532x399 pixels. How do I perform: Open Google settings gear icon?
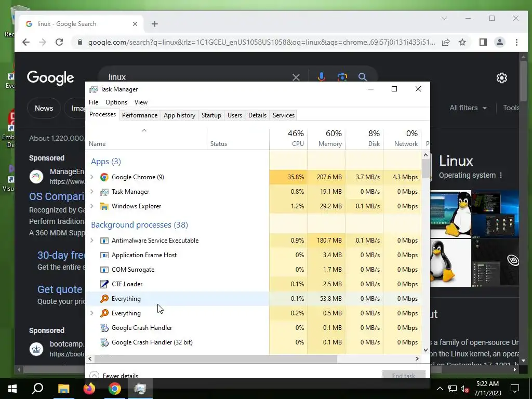point(501,78)
